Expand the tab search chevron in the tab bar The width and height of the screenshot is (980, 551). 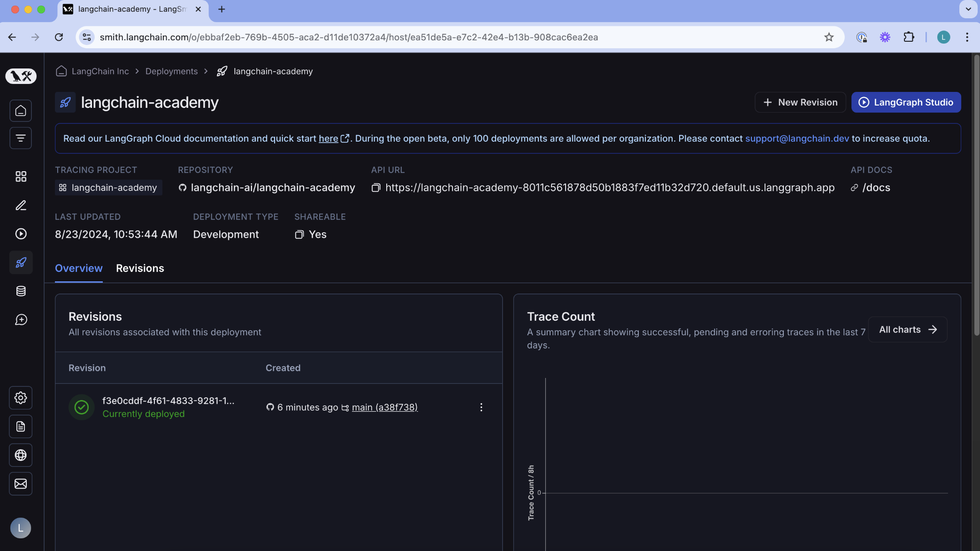968,9
